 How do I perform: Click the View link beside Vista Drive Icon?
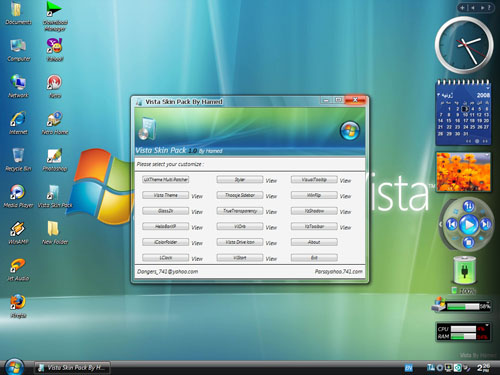(271, 243)
